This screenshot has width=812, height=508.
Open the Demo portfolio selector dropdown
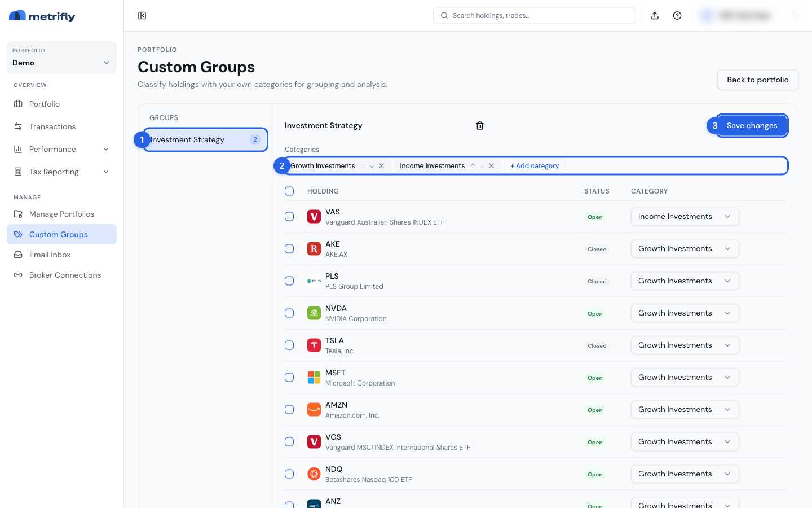click(x=61, y=57)
